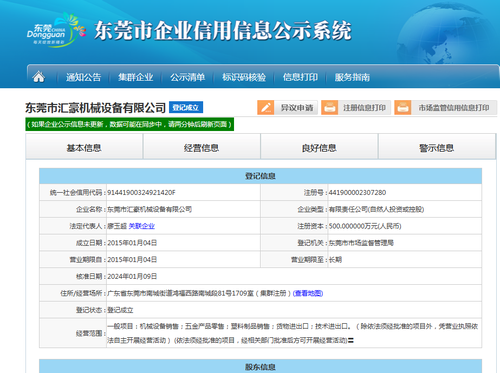Image resolution: width=500 pixels, height=373 pixels.
Task: Click printer icon beside 市场监管信用信息打印
Action: [403, 108]
